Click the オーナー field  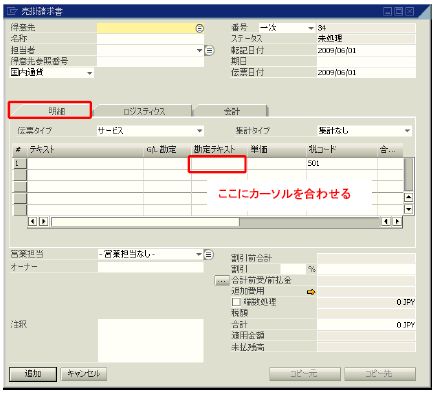[x=150, y=267]
